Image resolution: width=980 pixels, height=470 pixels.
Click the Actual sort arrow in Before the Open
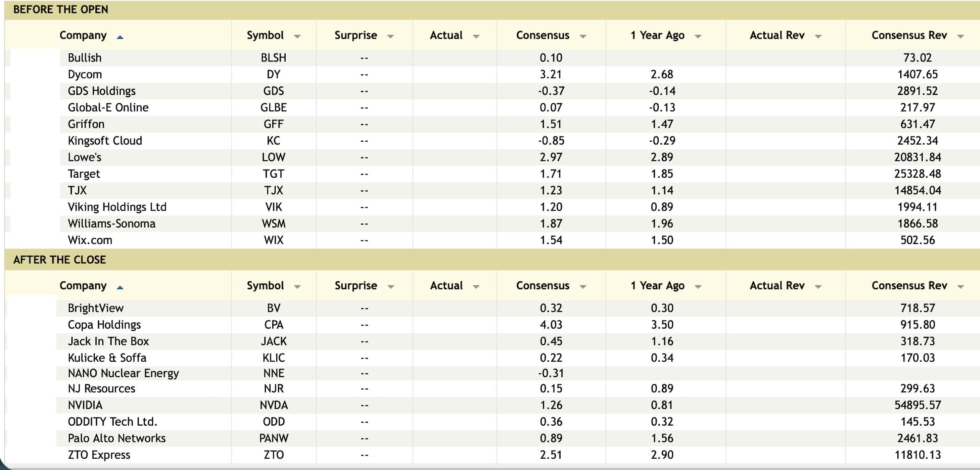(476, 37)
